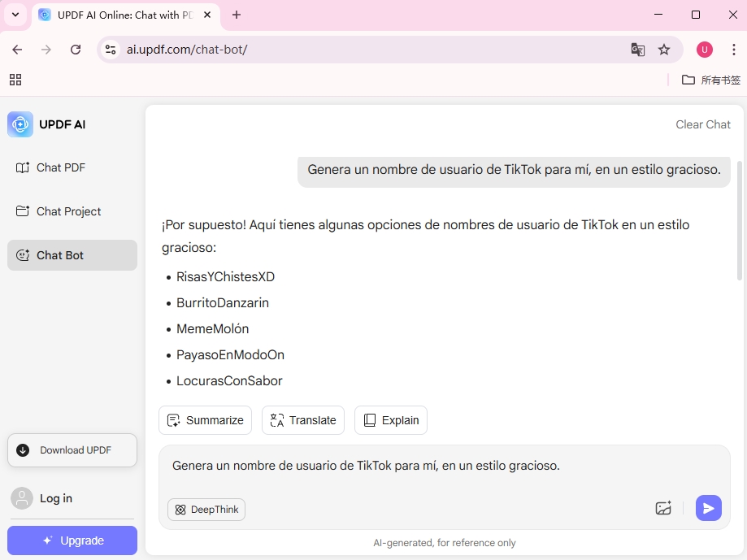
Task: Click the chat vertical scrollbar
Action: point(740,220)
